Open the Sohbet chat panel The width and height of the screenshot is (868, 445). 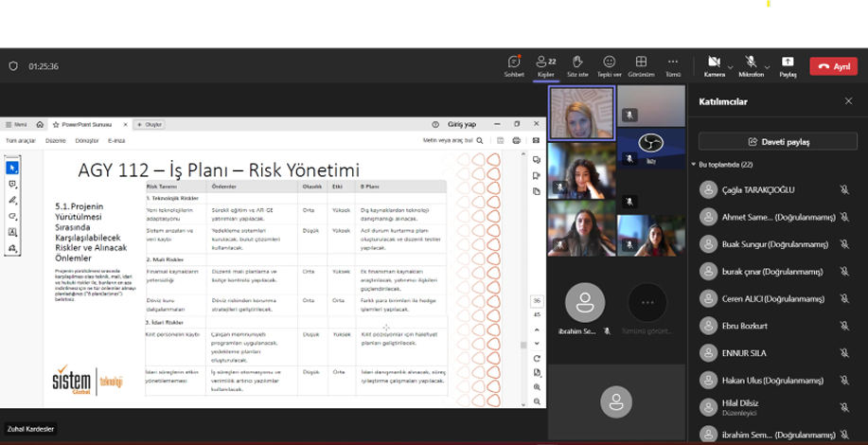point(514,64)
